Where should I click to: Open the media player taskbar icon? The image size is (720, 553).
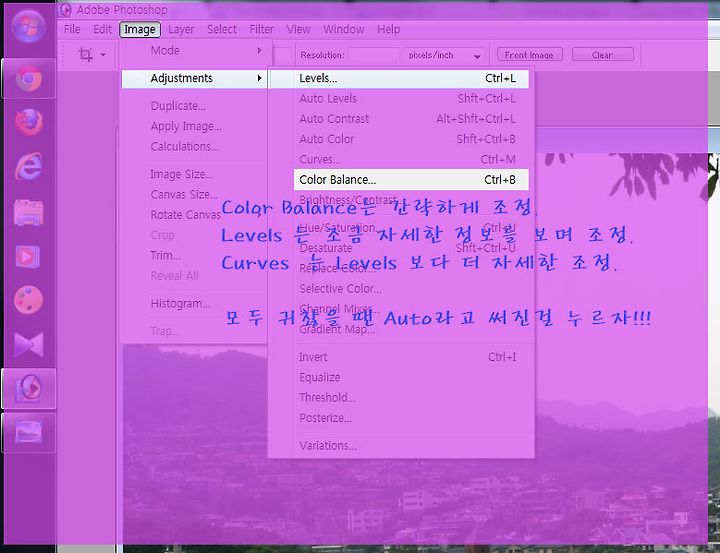point(28,256)
